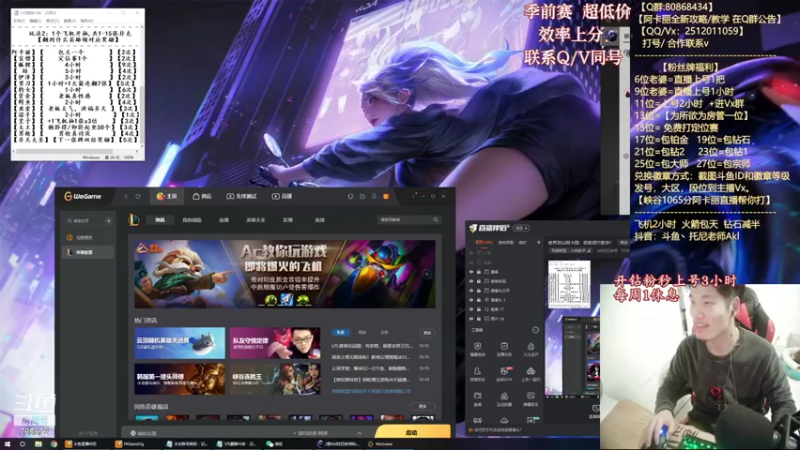Open the 主页 tab in WeGame
The width and height of the screenshot is (800, 450).
tap(167, 196)
